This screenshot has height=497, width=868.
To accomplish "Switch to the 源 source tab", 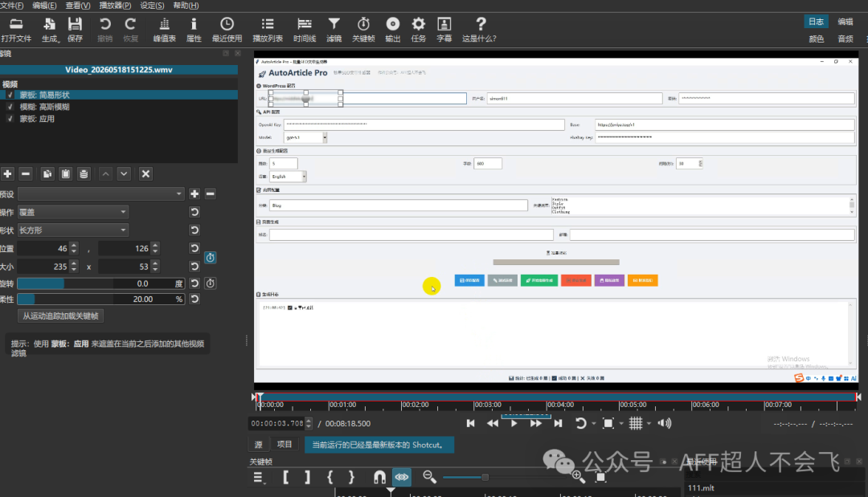I will click(259, 445).
